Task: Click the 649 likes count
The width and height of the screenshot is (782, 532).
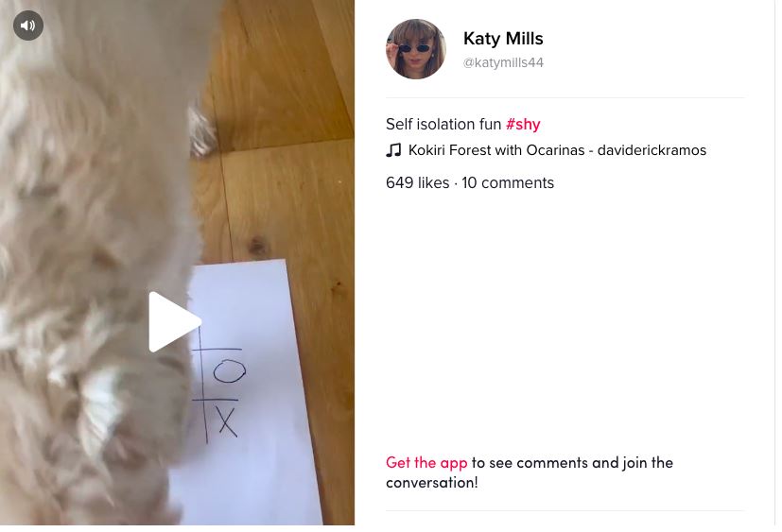Action: 417,183
